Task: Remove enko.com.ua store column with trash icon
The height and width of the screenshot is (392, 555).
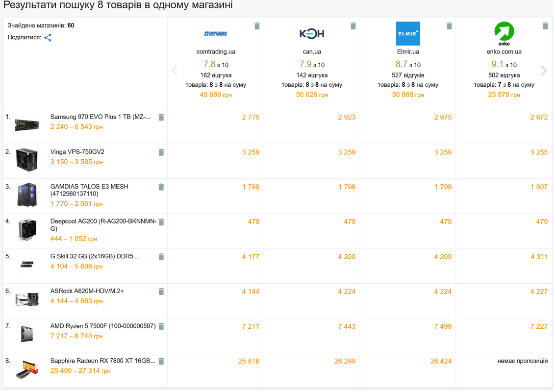Action: point(546,26)
